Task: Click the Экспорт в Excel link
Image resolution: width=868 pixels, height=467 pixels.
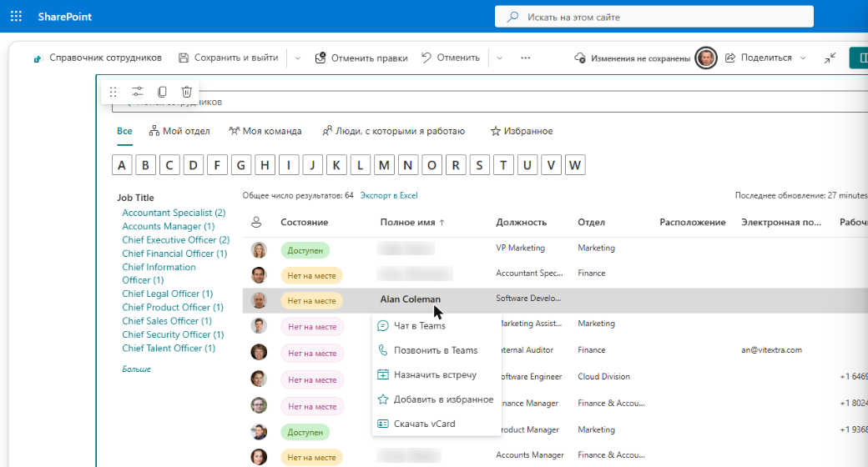Action: 389,195
